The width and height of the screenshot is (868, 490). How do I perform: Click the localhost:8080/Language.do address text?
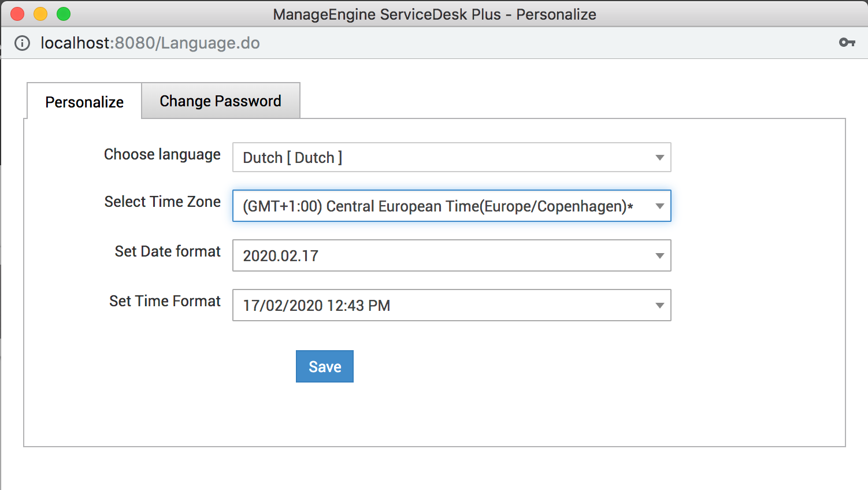pyautogui.click(x=150, y=43)
